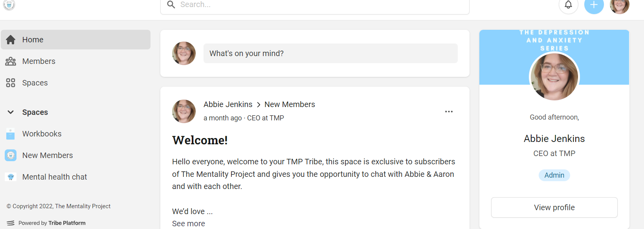Expand post with See more
This screenshot has width=644, height=229.
point(189,224)
